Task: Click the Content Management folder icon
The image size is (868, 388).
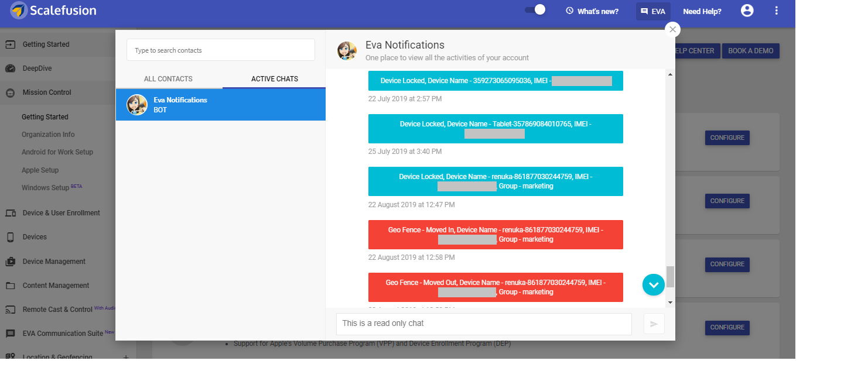Action: pos(11,286)
